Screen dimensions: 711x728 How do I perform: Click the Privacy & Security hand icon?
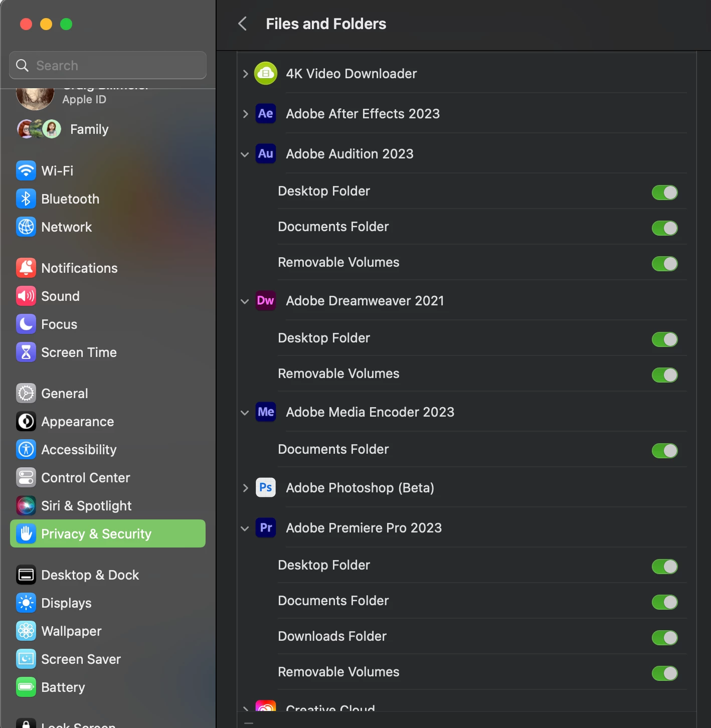26,533
